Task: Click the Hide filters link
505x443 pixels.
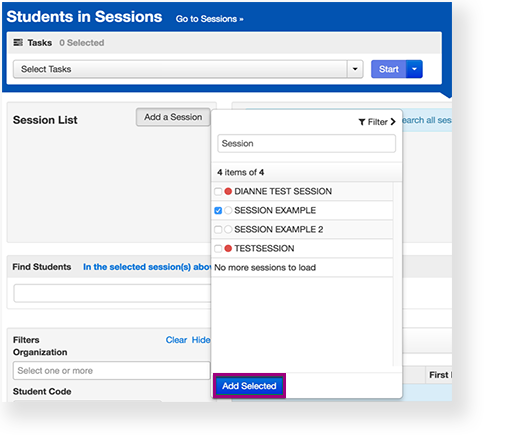Action: pos(201,340)
